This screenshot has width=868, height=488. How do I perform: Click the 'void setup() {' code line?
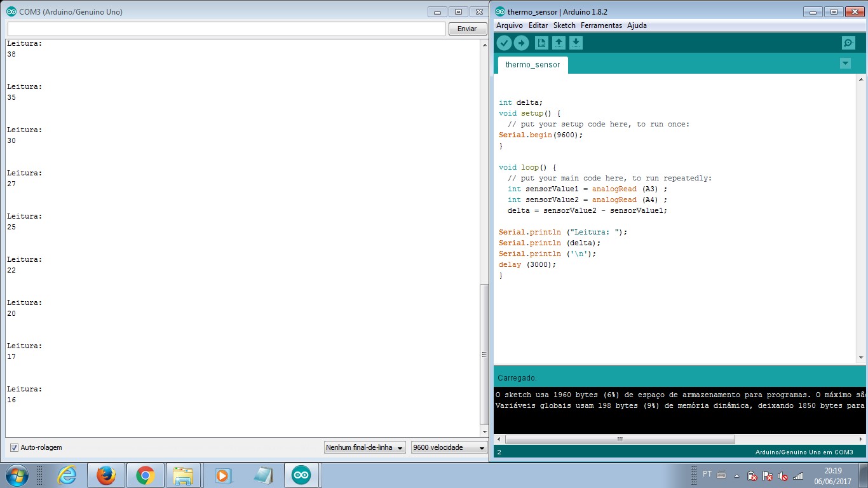point(530,113)
